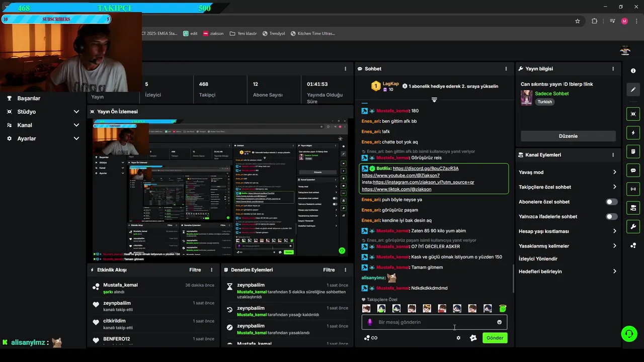Toggle Abonelere özel sohbet switch
644x362 pixels.
pyautogui.click(x=612, y=202)
